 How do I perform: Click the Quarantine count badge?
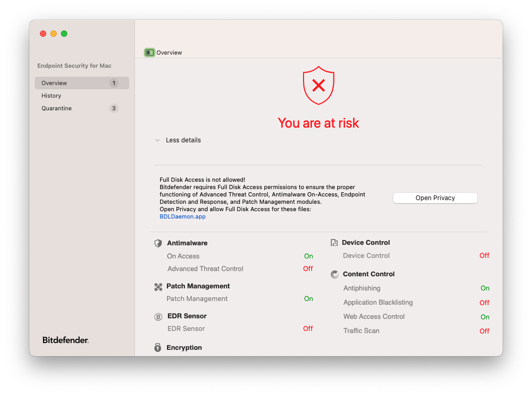(114, 108)
